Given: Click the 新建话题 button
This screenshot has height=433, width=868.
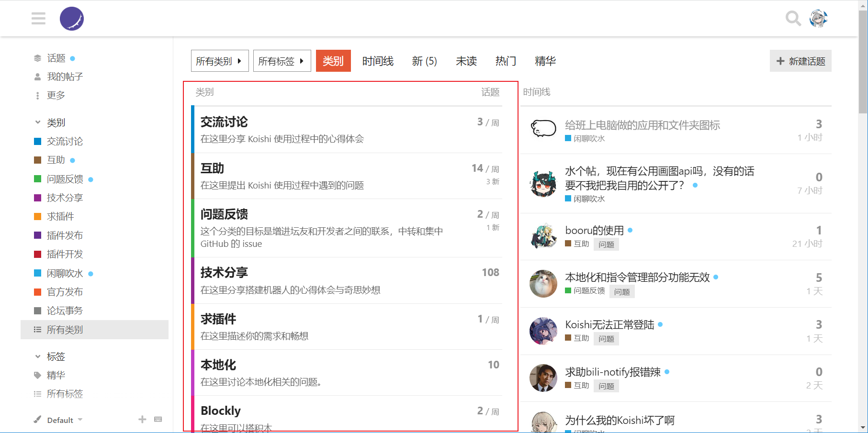Looking at the screenshot, I should coord(800,61).
